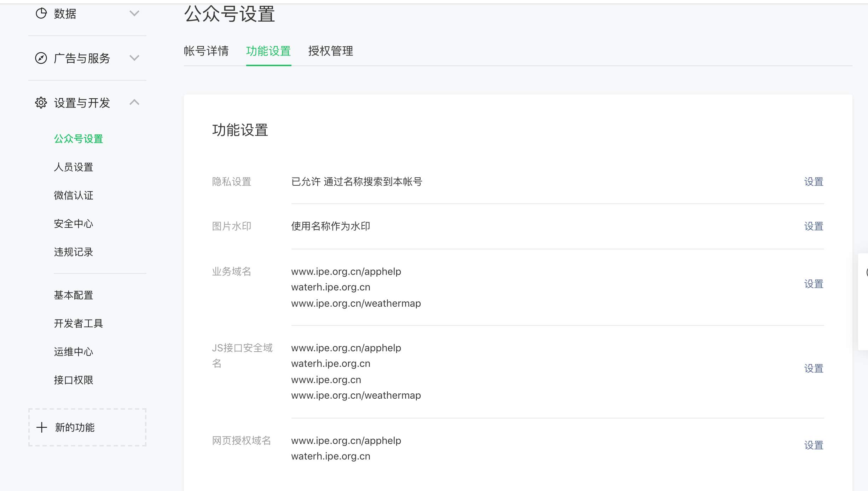Click 设置 link for 图片水印 row
The image size is (868, 491).
tap(814, 226)
